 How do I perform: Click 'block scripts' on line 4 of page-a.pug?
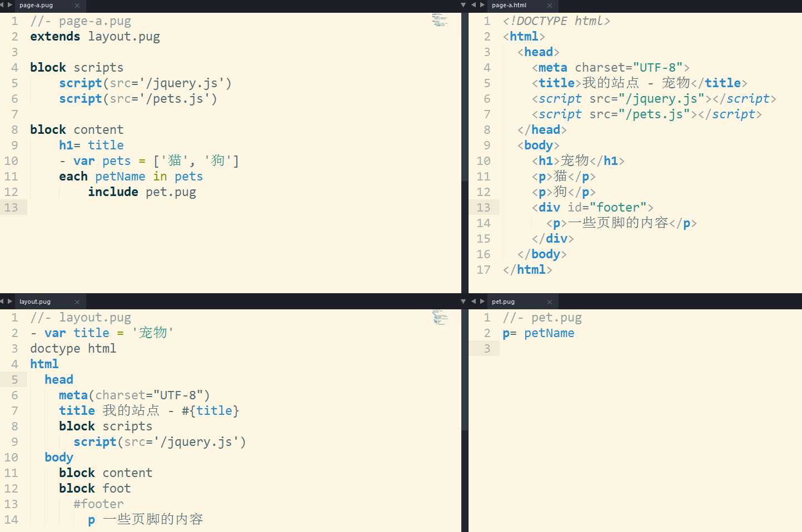(77, 68)
